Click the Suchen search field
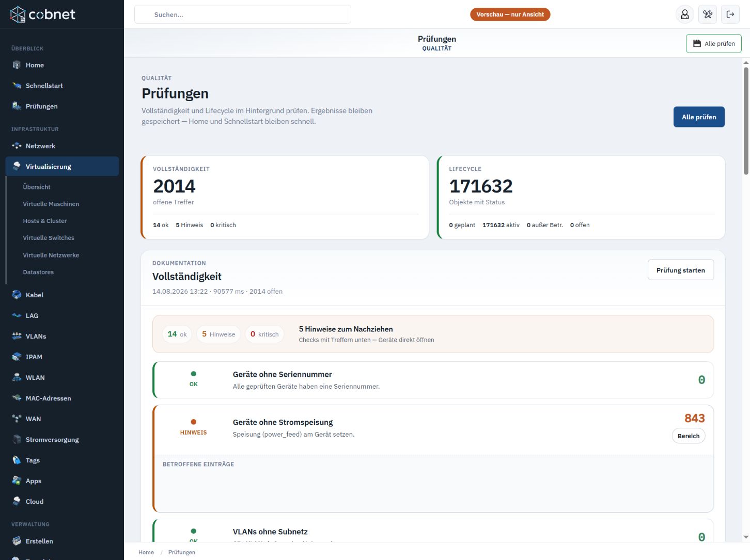Screen dimensions: 750x560 pyautogui.click(x=243, y=14)
